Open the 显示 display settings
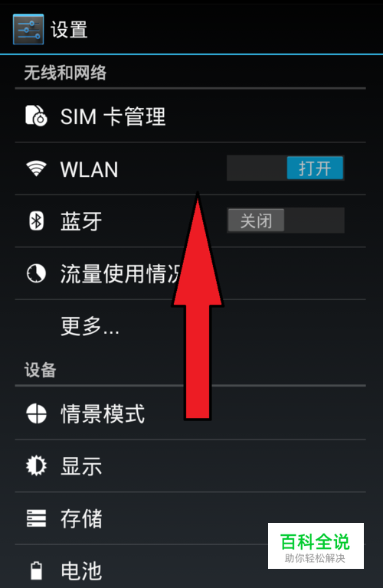The height and width of the screenshot is (588, 383). click(x=190, y=466)
